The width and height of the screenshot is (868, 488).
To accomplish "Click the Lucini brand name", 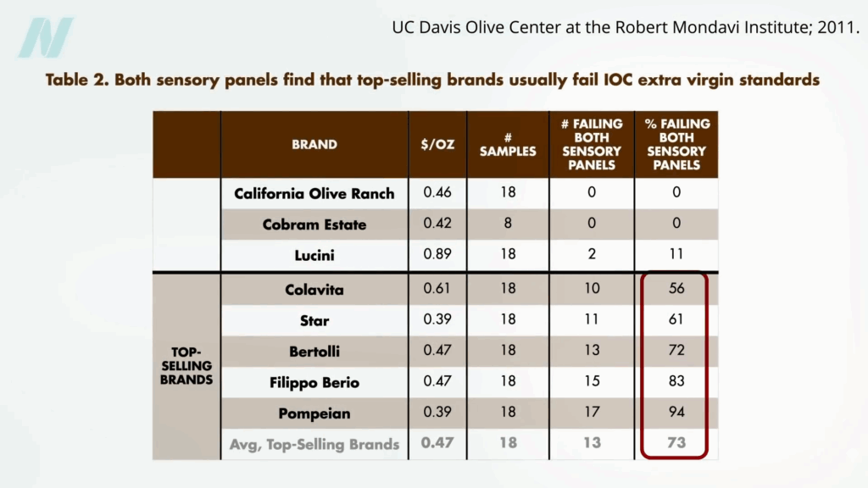I will coord(314,255).
